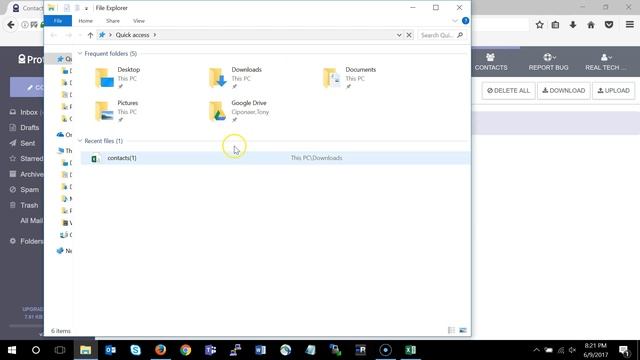Click the This PC\Downloads path text
Viewport: 640px width, 360px height.
(316, 158)
